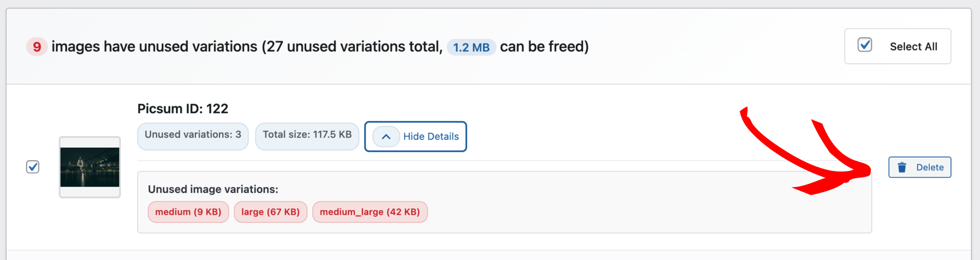Select the large (67 KB) variation tag
The height and width of the screenshot is (260, 980).
point(270,212)
